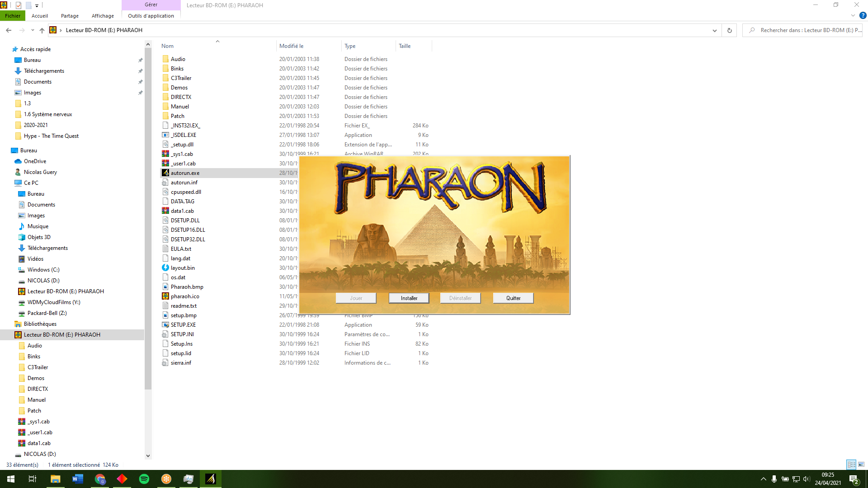
Task: Click Quitter button in Pharaon launcher
Action: [513, 298]
